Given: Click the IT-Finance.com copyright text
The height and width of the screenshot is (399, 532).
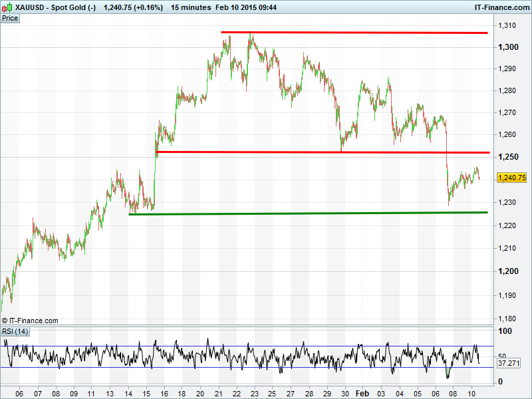Looking at the screenshot, I should pyautogui.click(x=29, y=321).
